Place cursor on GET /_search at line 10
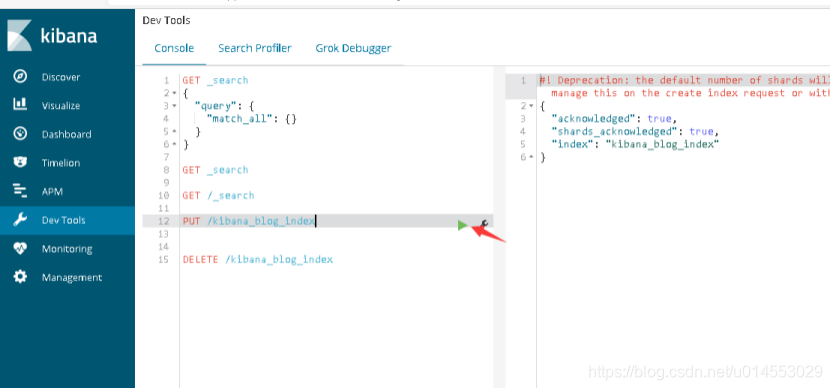Screen dimensions: 832x390 (219, 195)
